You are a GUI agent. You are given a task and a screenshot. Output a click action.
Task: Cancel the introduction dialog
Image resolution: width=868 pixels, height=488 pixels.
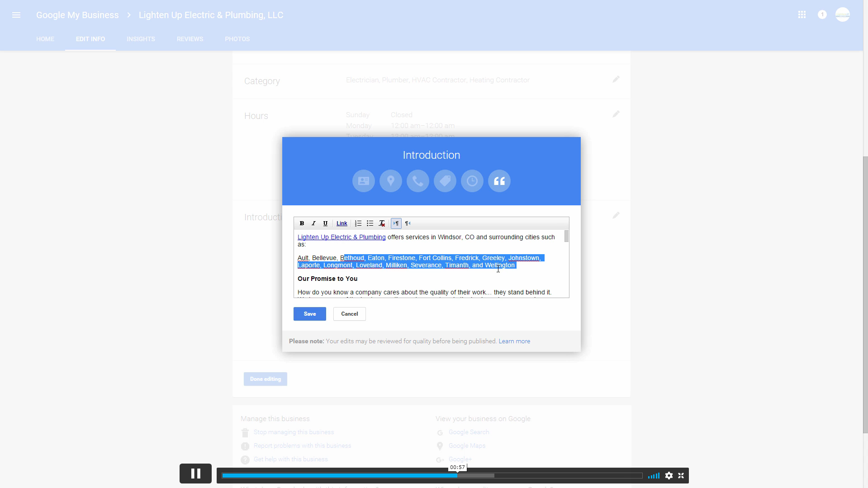pyautogui.click(x=350, y=314)
